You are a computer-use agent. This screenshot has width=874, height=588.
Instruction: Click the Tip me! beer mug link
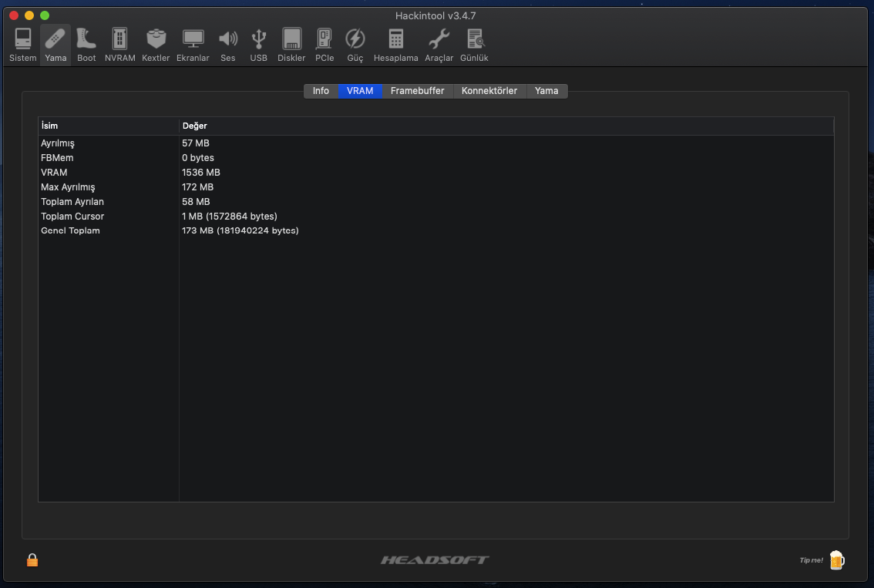[836, 560]
